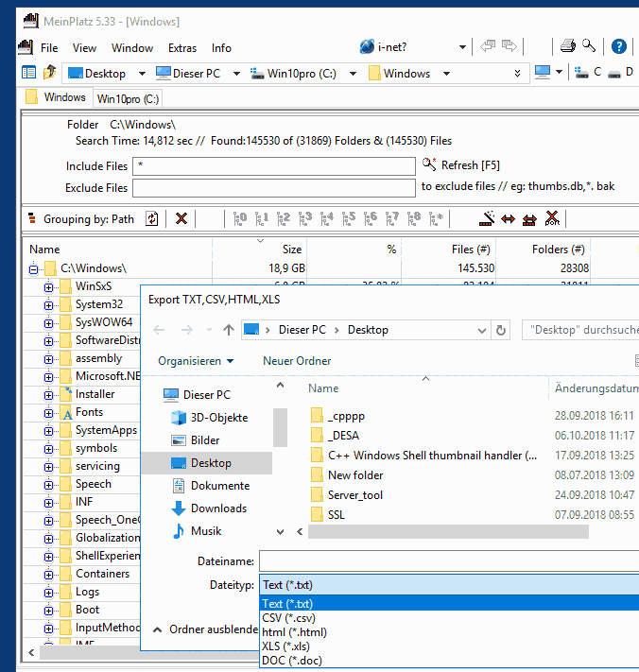Click the Refresh [F5] button
The width and height of the screenshot is (639, 672).
[461, 165]
